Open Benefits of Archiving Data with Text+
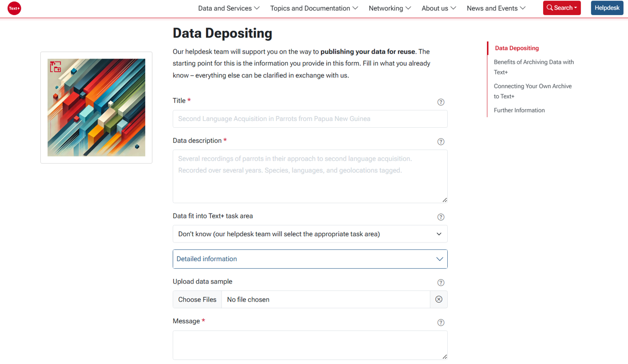 [x=534, y=67]
